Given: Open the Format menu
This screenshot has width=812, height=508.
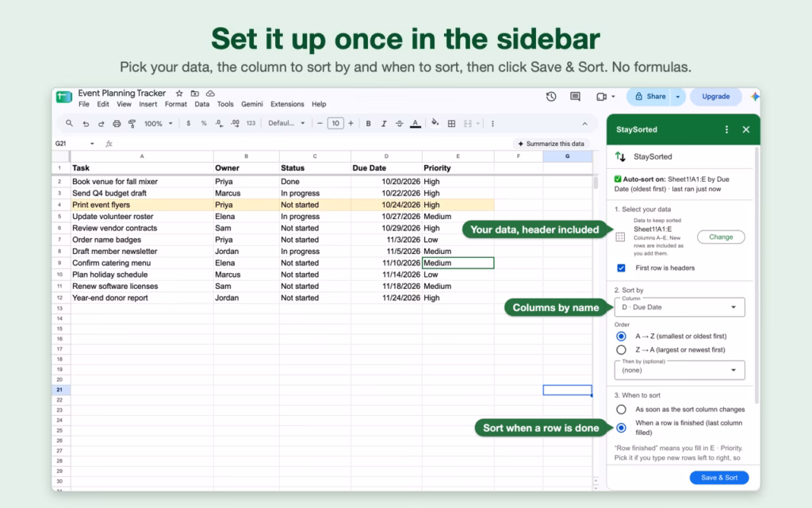Looking at the screenshot, I should (x=175, y=104).
